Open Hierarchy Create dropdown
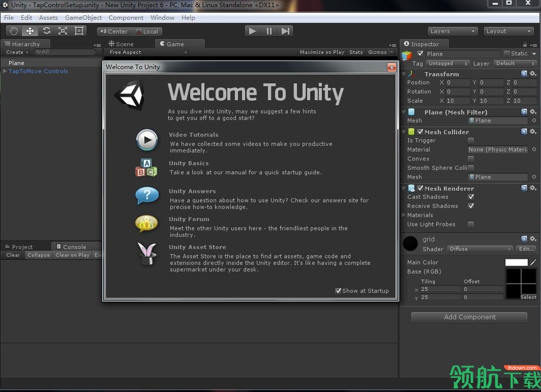 (x=17, y=52)
